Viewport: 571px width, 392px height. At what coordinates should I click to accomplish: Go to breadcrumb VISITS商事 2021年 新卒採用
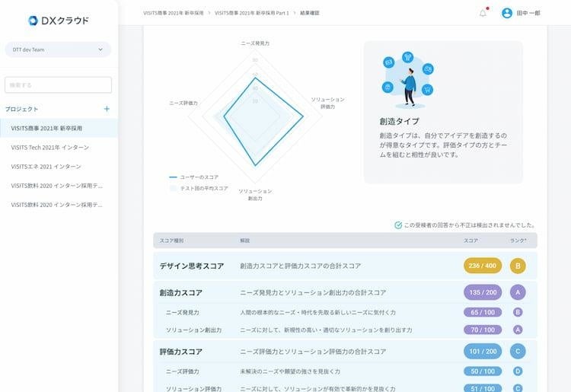tap(174, 13)
